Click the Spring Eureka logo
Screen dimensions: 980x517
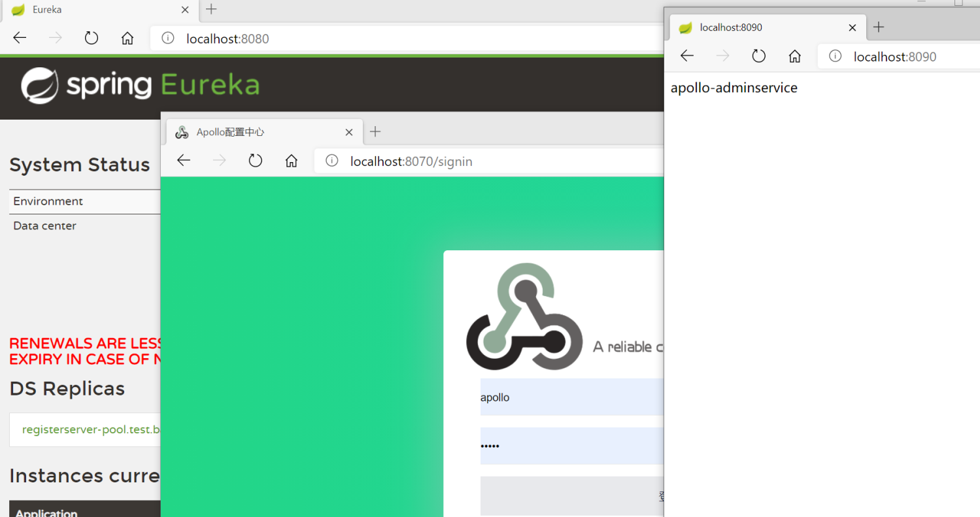pos(141,86)
